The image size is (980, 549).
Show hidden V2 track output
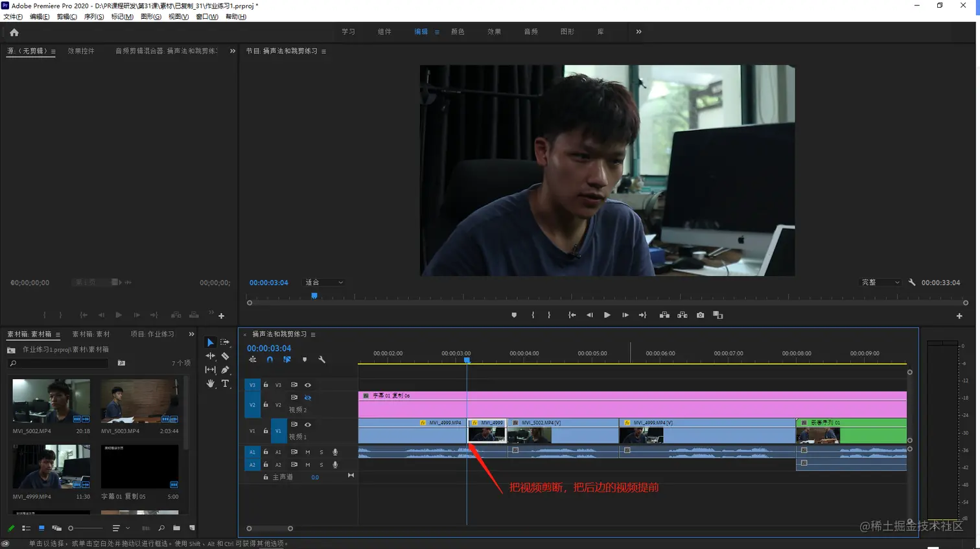click(x=308, y=398)
